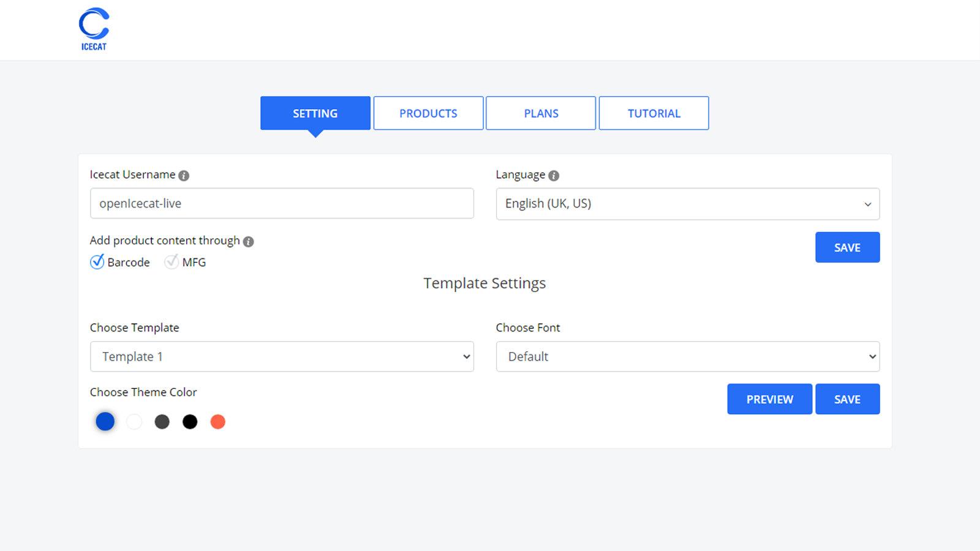Click the info icon beside Icecat Username
The image size is (980, 551).
tap(184, 176)
